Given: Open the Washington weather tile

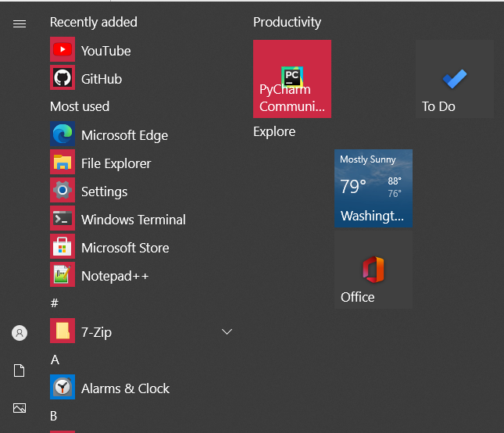Looking at the screenshot, I should coord(374,188).
